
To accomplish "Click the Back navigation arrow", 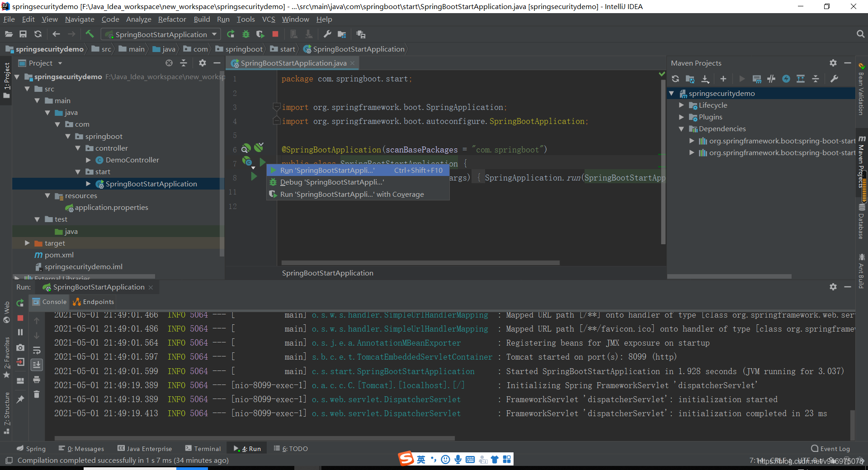I will point(56,34).
